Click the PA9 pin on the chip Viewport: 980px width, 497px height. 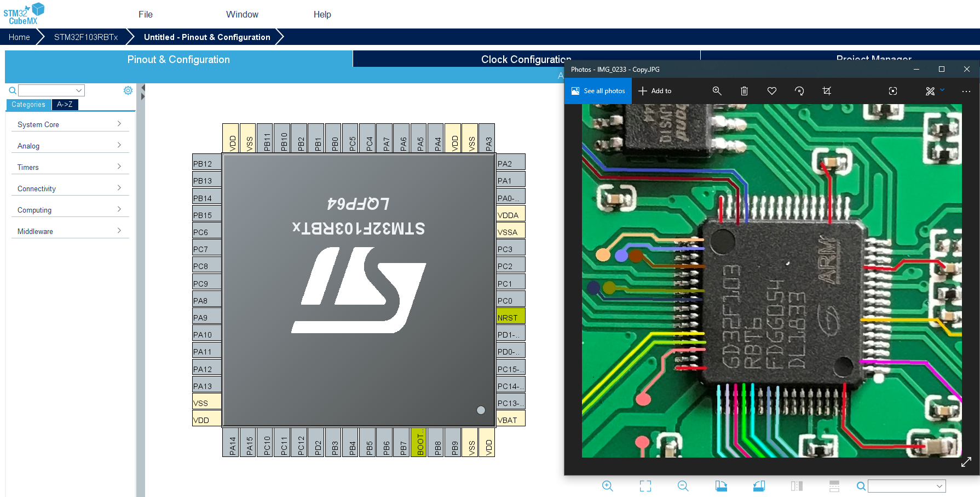click(206, 317)
